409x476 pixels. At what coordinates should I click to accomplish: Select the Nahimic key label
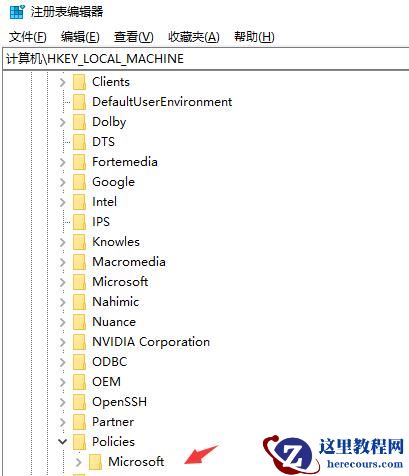click(116, 302)
